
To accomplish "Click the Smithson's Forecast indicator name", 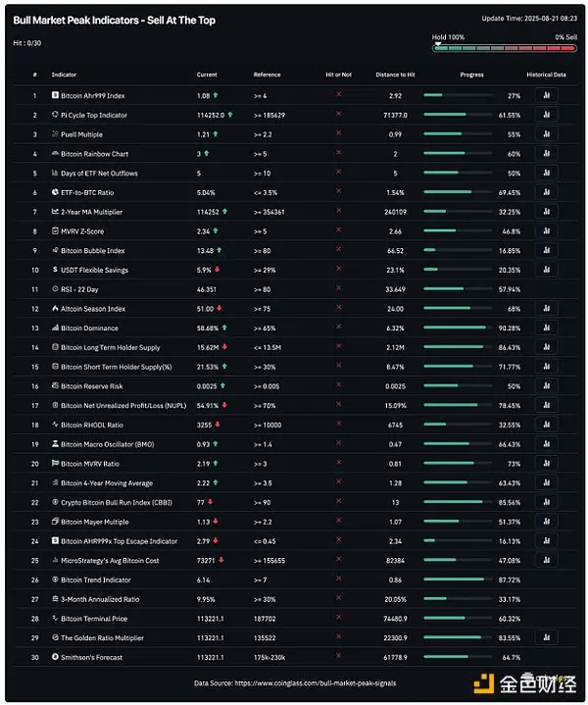I will (91, 657).
